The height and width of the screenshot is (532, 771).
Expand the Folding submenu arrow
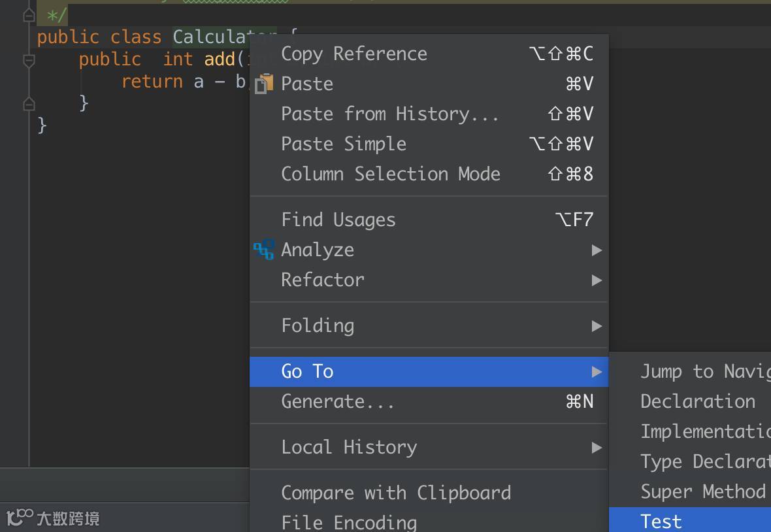[x=596, y=326]
